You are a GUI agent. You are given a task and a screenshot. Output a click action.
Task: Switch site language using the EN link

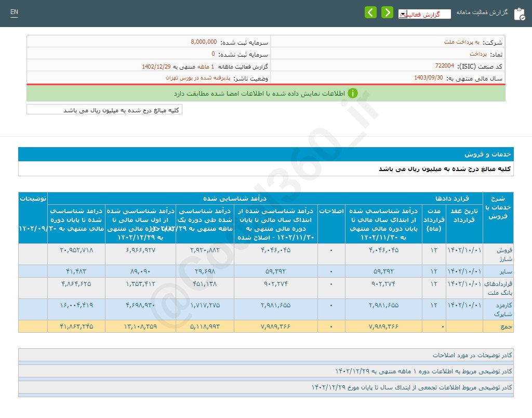click(x=14, y=11)
